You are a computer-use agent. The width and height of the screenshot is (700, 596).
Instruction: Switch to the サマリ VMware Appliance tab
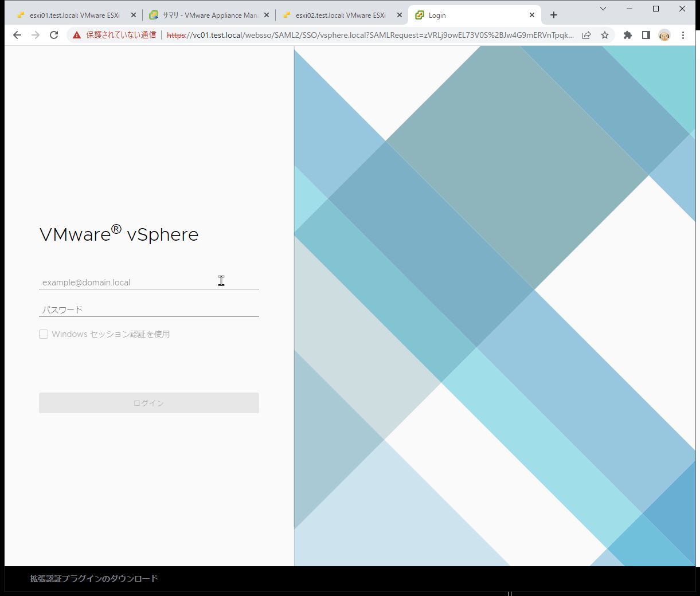point(209,15)
